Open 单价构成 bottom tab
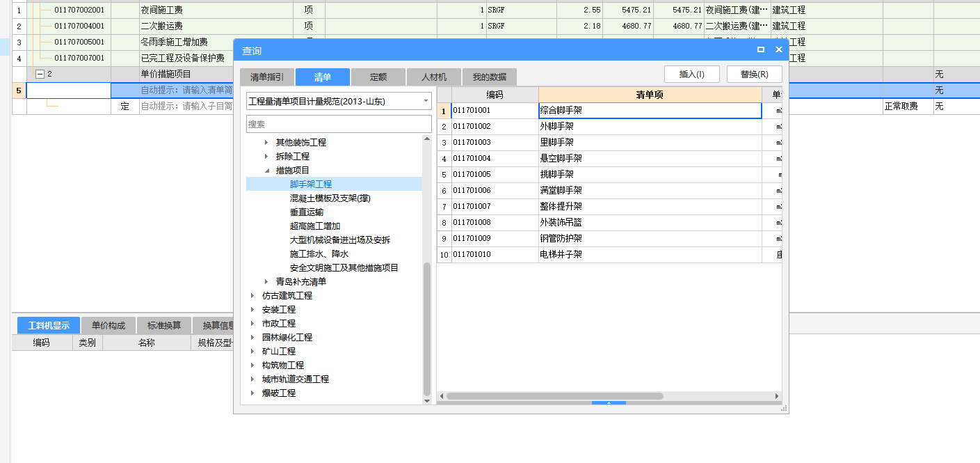The width and height of the screenshot is (980, 463). click(x=109, y=326)
